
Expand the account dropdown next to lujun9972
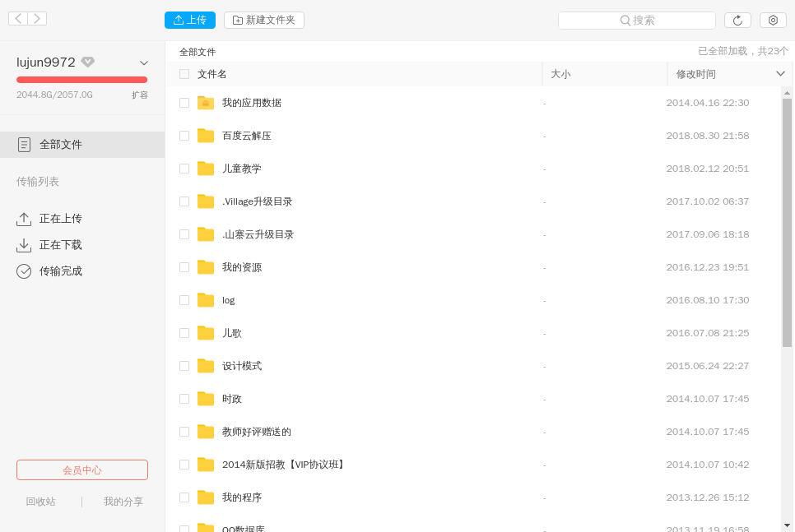pos(143,62)
